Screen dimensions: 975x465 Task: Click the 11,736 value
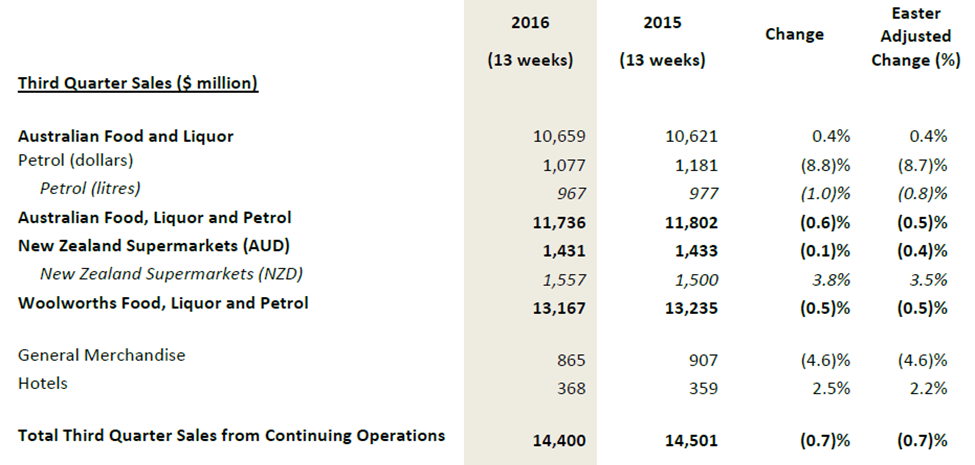(560, 223)
